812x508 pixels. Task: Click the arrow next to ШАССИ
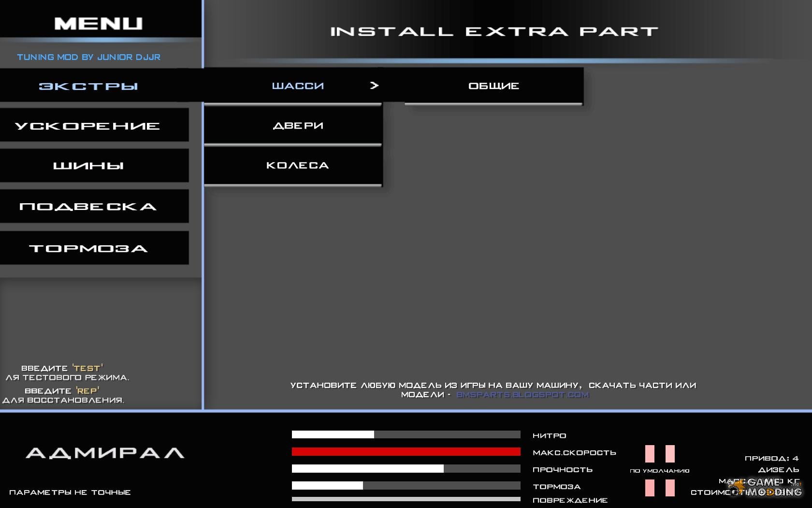(x=374, y=86)
